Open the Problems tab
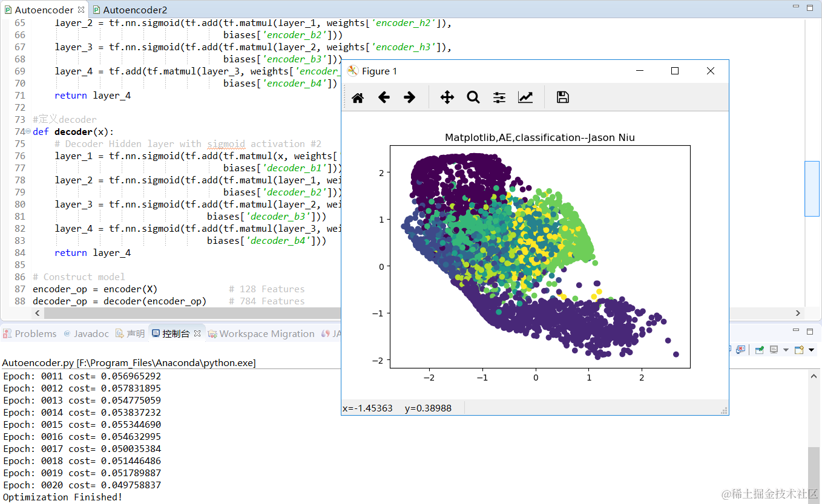822x504 pixels. pos(30,333)
